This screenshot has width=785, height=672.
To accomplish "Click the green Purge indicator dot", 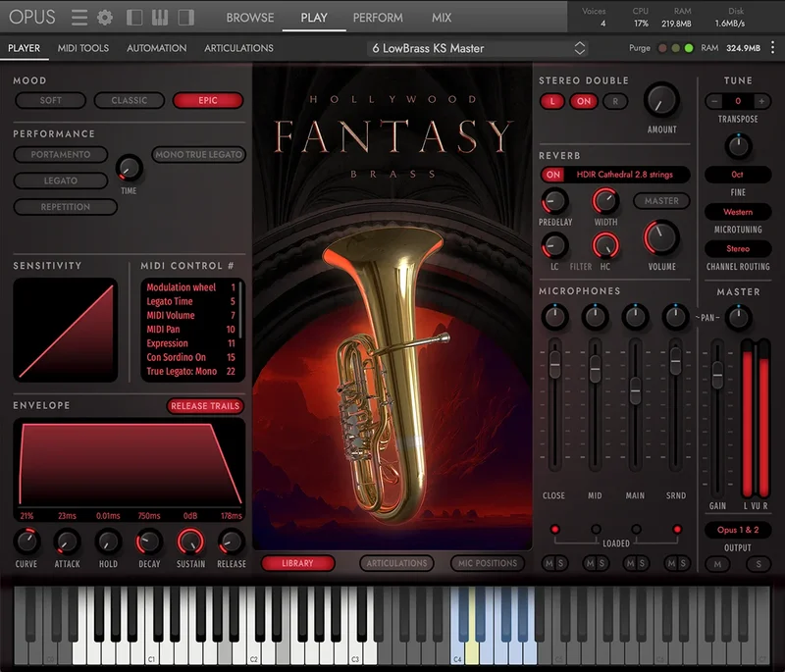I will [689, 48].
